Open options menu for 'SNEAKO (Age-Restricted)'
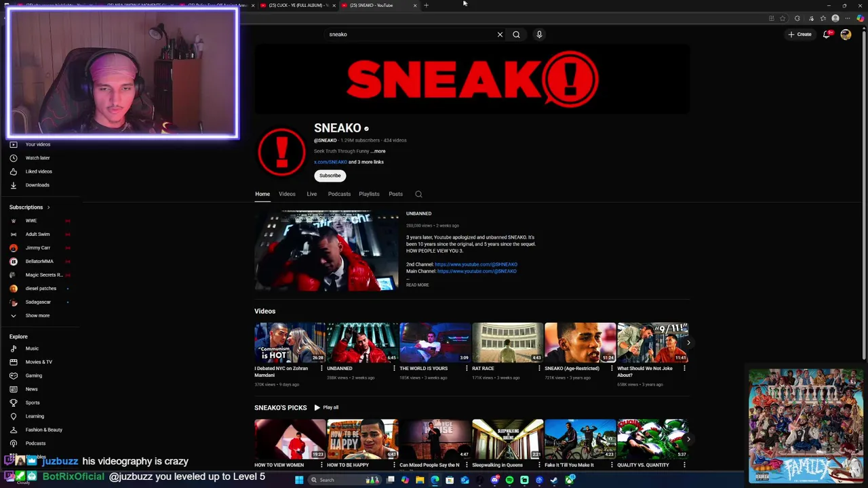This screenshot has height=488, width=868. coord(611,368)
